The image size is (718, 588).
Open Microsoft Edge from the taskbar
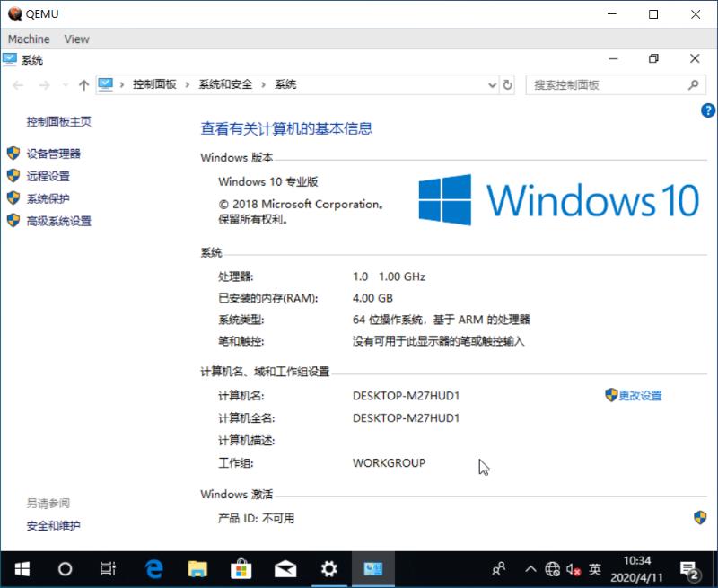tap(153, 568)
